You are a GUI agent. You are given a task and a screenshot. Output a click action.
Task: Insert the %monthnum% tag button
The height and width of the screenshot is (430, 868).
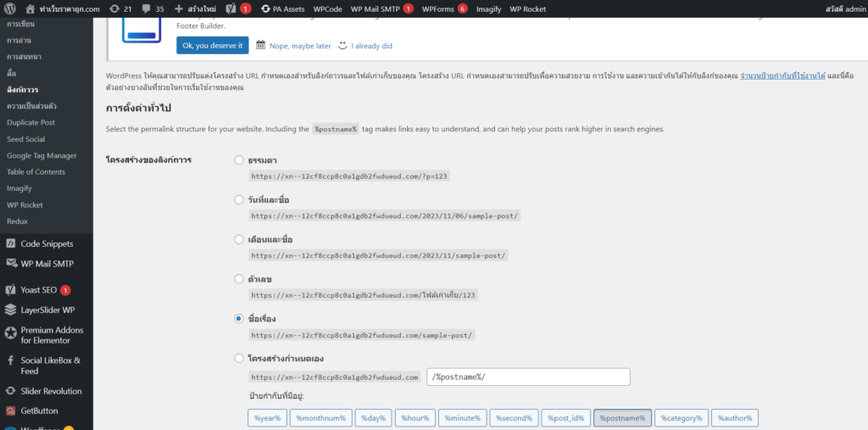pos(320,418)
